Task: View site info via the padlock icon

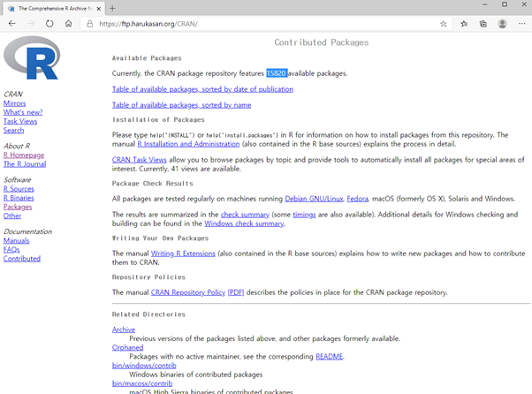Action: (x=89, y=24)
